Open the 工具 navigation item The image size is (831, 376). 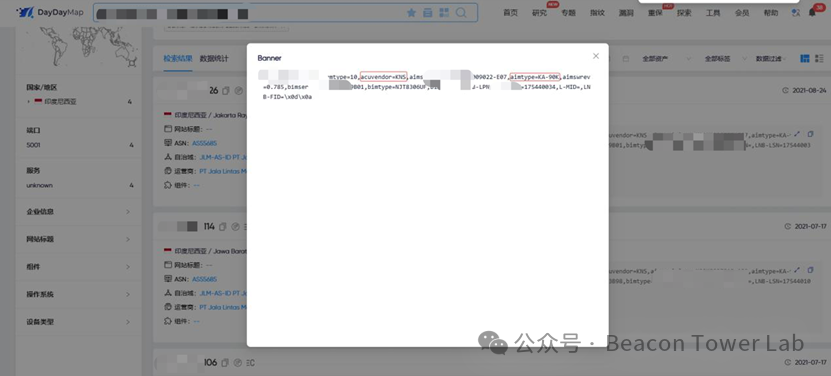[x=713, y=13]
